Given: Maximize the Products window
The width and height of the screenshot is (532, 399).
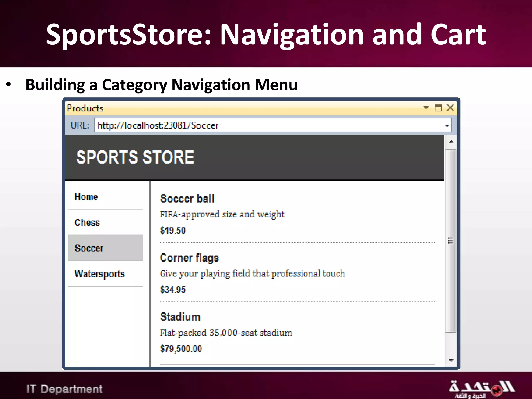Looking at the screenshot, I should (x=438, y=108).
